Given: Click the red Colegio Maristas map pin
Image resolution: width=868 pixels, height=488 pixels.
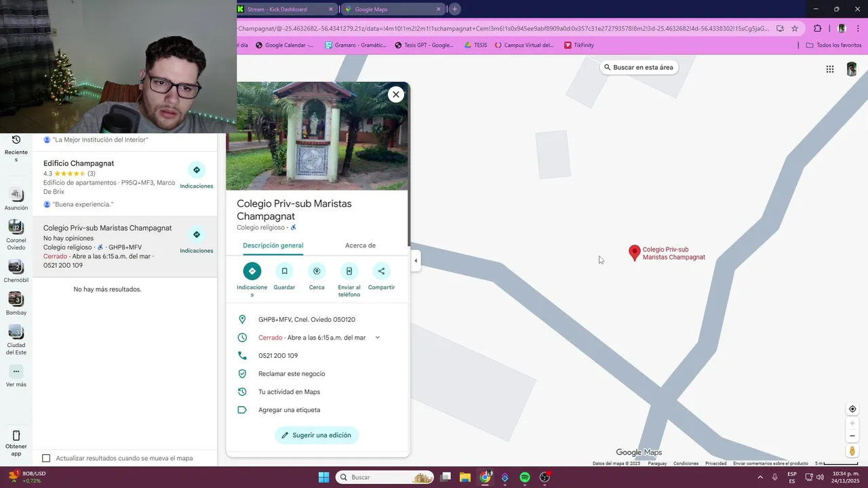Looking at the screenshot, I should [x=635, y=253].
